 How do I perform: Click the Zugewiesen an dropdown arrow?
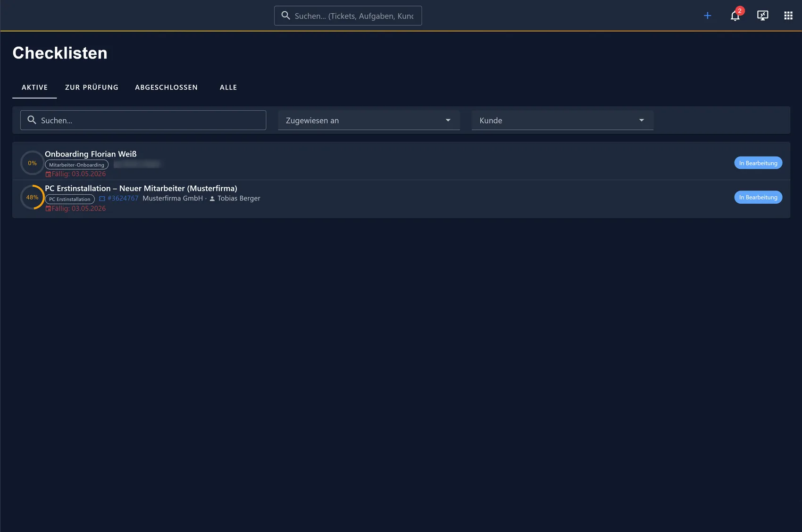448,120
